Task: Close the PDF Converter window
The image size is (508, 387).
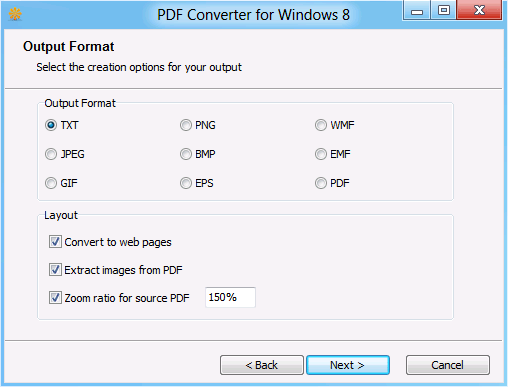Action: (x=479, y=10)
